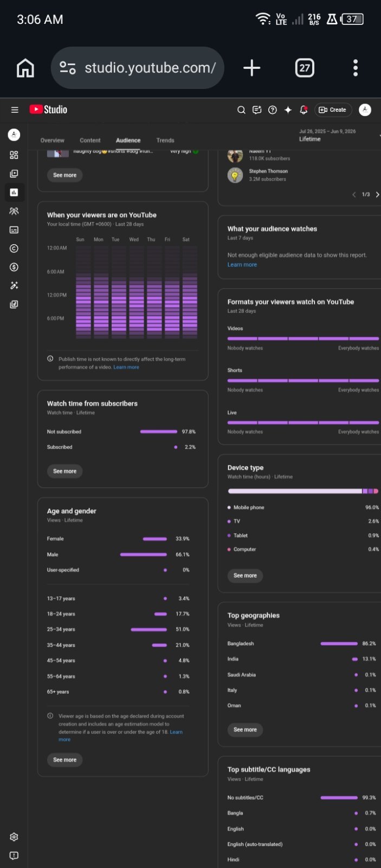381x868 pixels.
Task: Click the Not subscribed watch time row
Action: pos(121,432)
